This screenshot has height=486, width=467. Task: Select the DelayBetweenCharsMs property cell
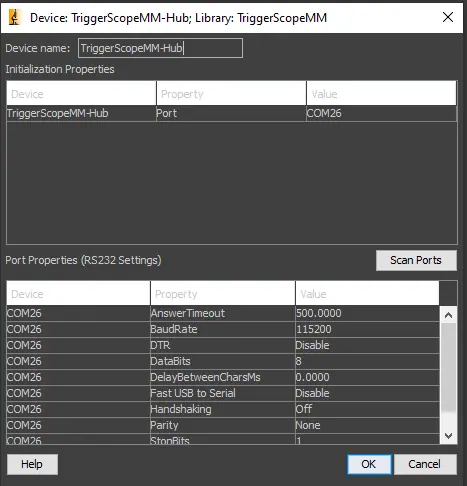223,377
